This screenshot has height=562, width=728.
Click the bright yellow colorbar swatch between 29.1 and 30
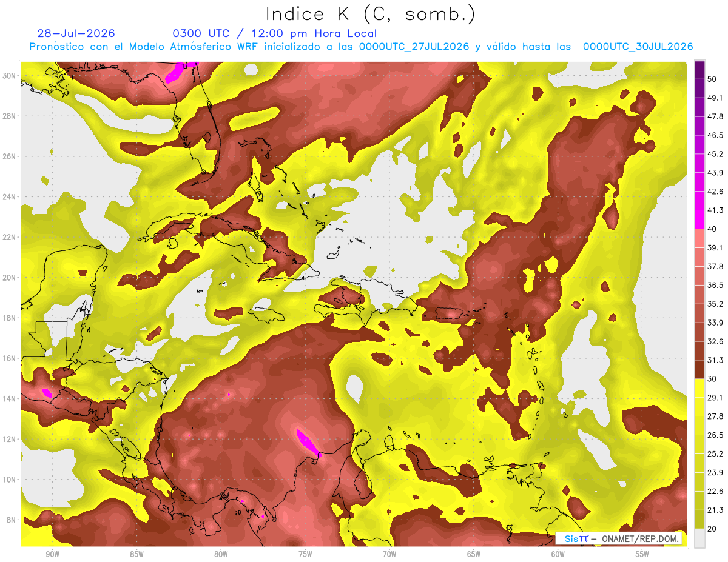[699, 388]
